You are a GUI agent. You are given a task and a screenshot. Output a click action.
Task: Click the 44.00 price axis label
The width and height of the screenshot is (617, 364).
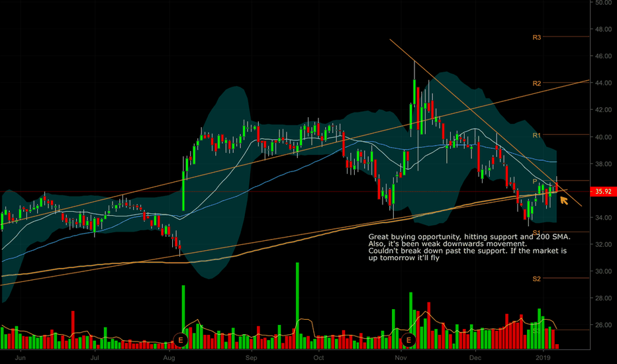[x=603, y=83]
